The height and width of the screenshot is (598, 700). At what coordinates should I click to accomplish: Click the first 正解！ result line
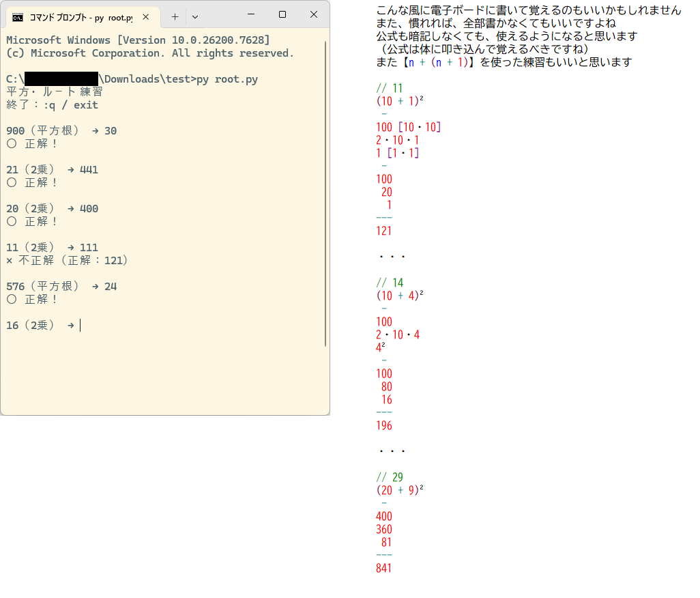(34, 143)
